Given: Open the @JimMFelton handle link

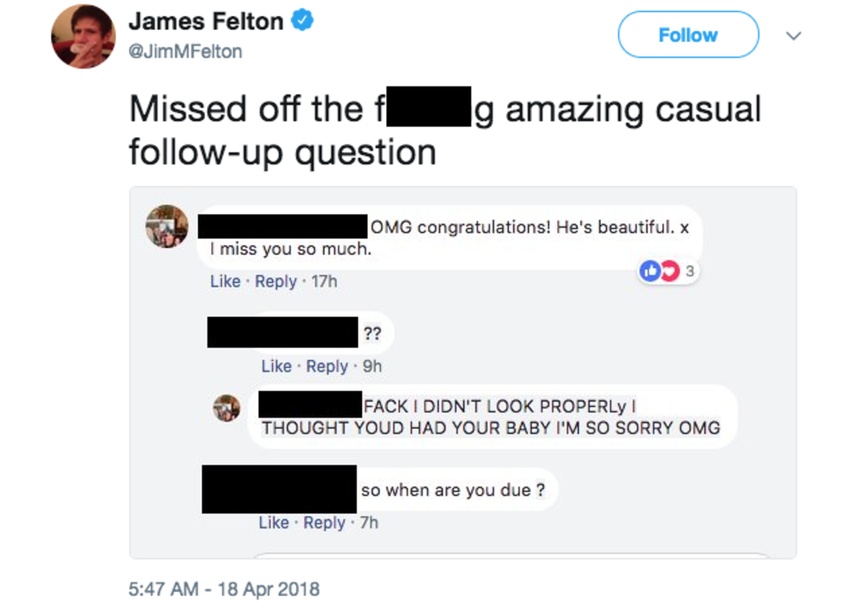Looking at the screenshot, I should click(185, 51).
